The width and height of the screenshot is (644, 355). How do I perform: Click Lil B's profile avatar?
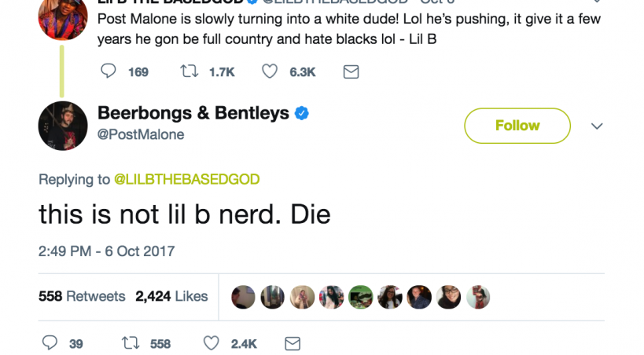coord(63,17)
